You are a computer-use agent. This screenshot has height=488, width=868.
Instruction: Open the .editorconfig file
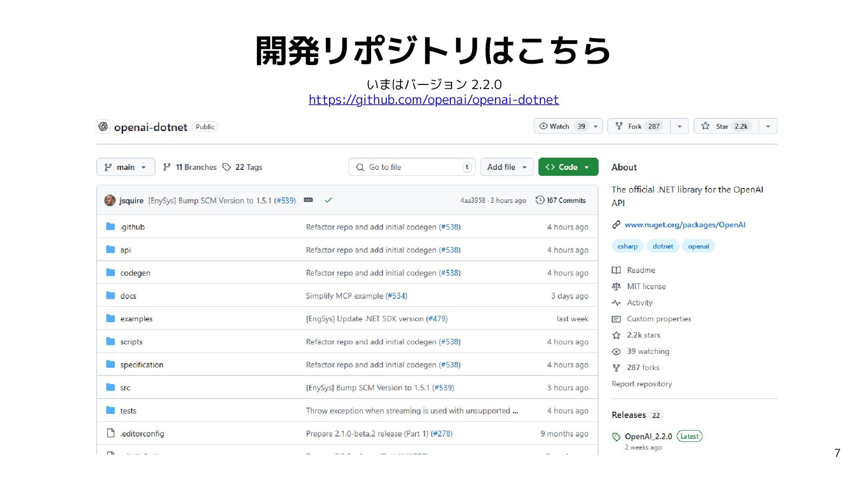(x=142, y=434)
